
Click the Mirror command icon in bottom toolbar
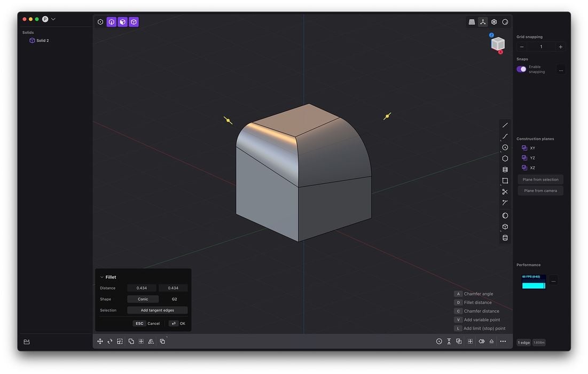(151, 341)
